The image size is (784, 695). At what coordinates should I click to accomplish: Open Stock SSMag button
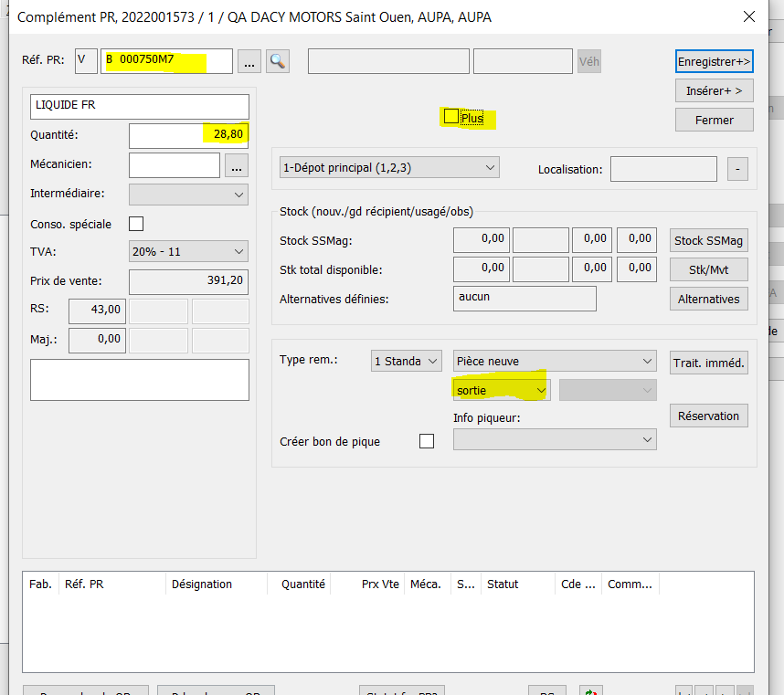coord(708,241)
